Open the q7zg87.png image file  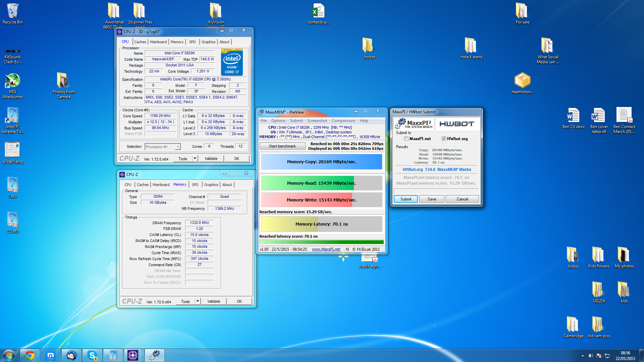tap(12, 153)
